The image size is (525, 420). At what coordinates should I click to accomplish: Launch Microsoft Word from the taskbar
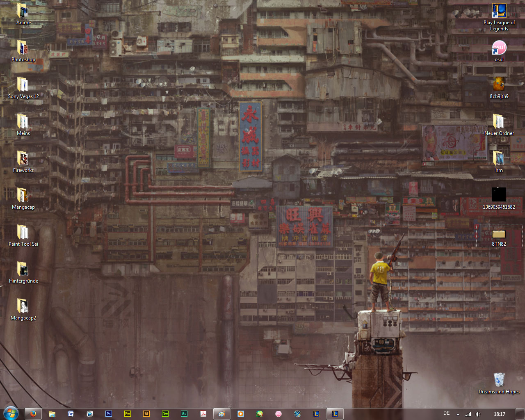pos(71,414)
